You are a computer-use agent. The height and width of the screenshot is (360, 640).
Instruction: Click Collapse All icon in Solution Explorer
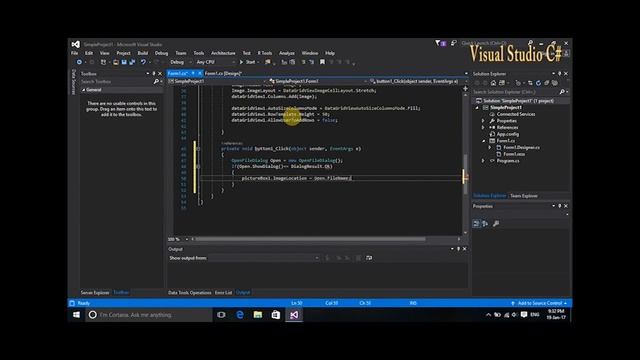pos(546,83)
